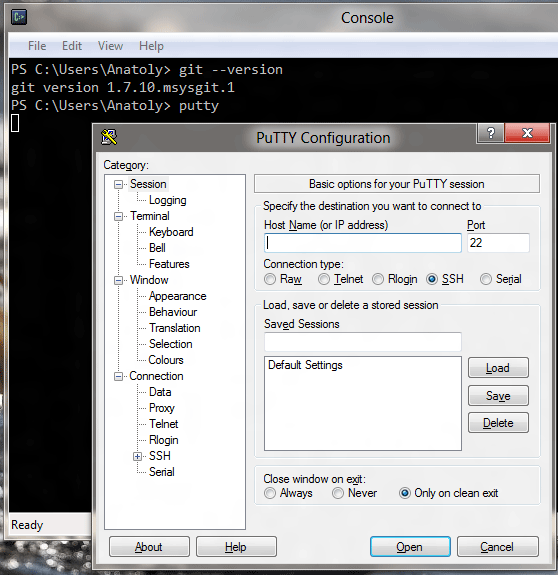Click the 'git version 1.7.10.msysgit.1' console line
Viewport: 558px width, 575px height.
122,88
